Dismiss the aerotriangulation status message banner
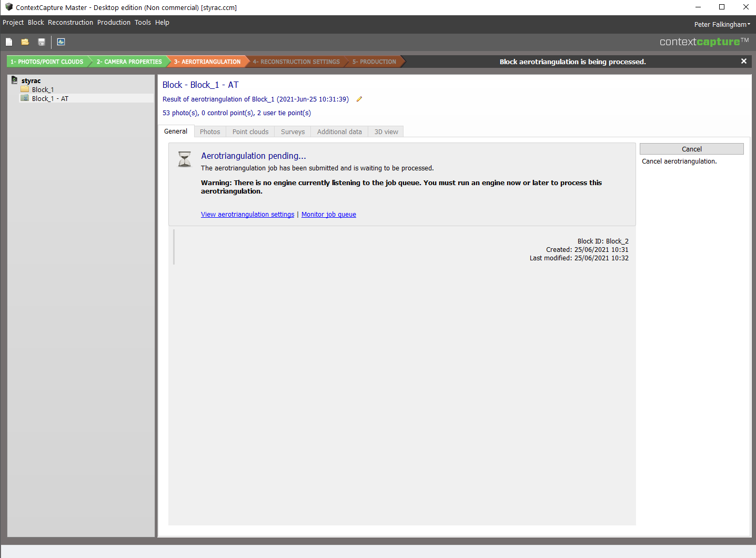756x558 pixels. point(743,62)
